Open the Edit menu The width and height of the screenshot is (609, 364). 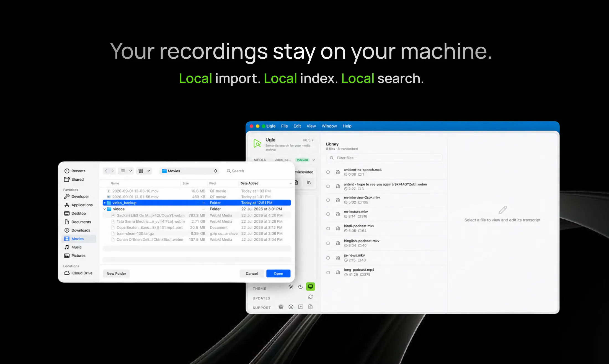pos(297,126)
